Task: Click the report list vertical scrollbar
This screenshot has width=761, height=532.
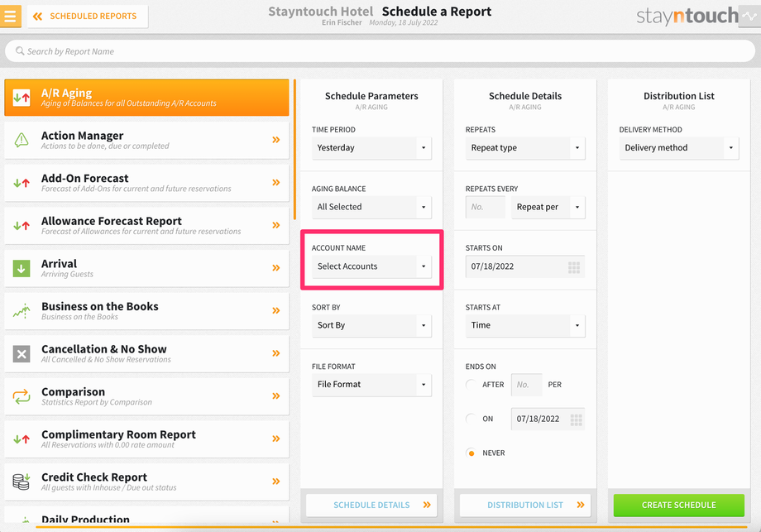Action: point(294,150)
